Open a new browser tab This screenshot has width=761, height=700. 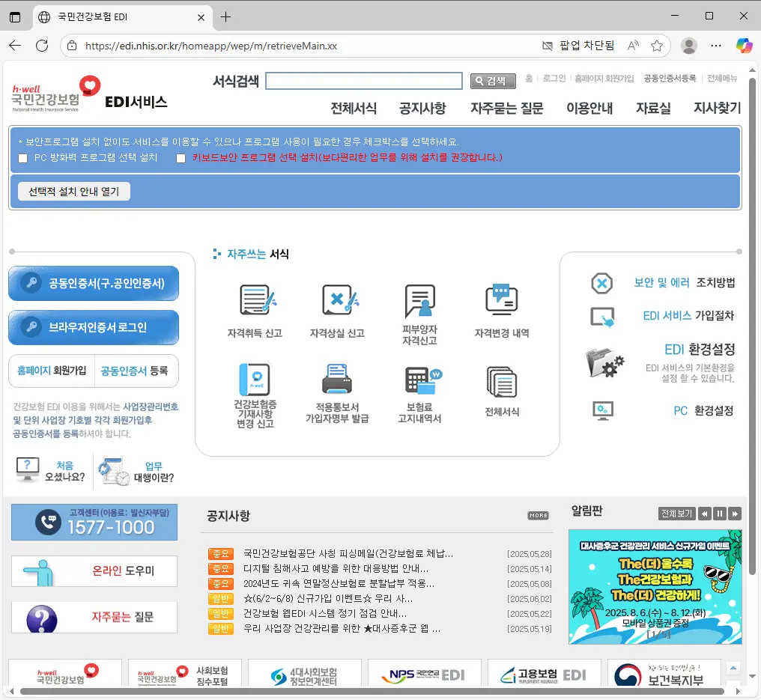pyautogui.click(x=225, y=17)
